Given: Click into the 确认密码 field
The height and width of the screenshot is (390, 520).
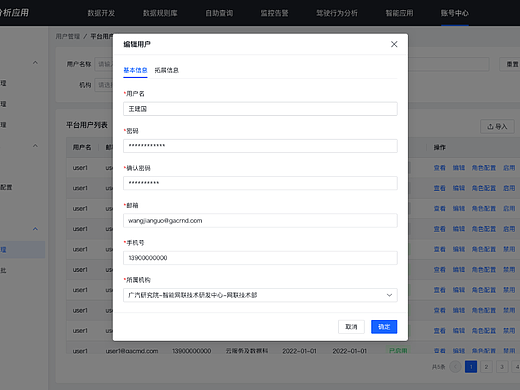Looking at the screenshot, I should [260, 183].
